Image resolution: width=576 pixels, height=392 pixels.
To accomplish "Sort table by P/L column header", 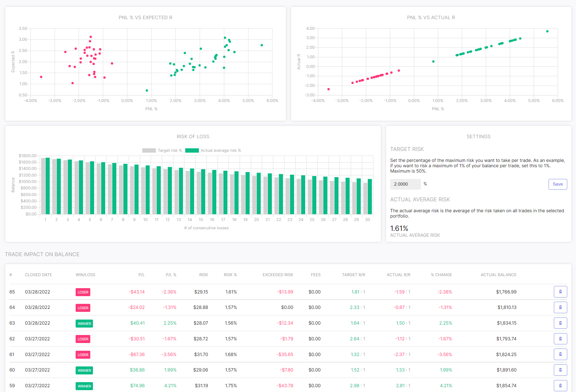I will tap(141, 275).
